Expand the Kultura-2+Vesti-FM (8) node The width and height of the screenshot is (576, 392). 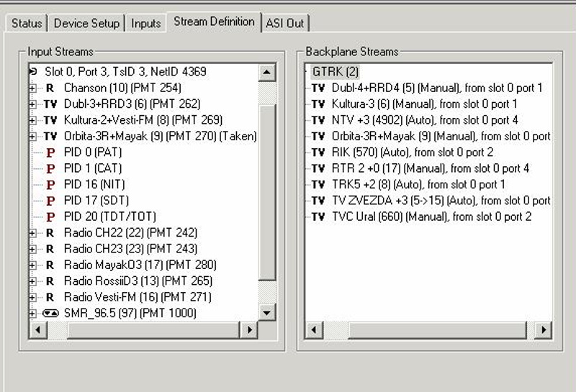pos(32,120)
